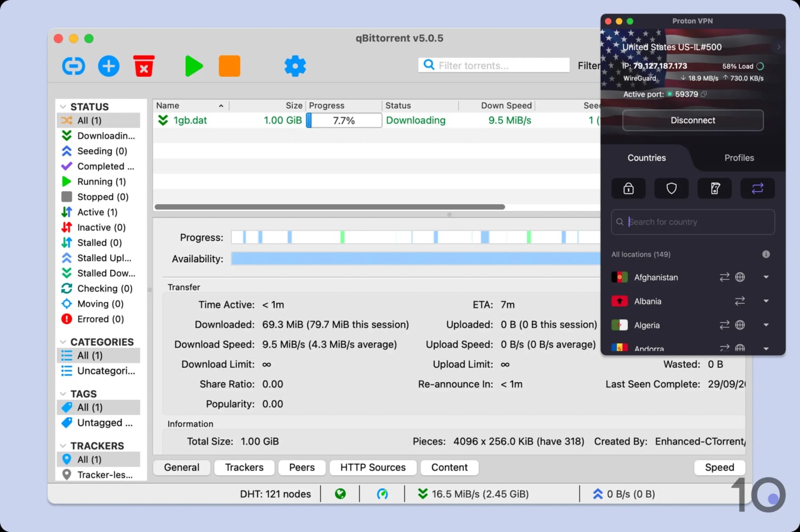Toggle NetShield shield icon in Proton VPN
Viewport: 800px width, 532px height.
tap(671, 188)
